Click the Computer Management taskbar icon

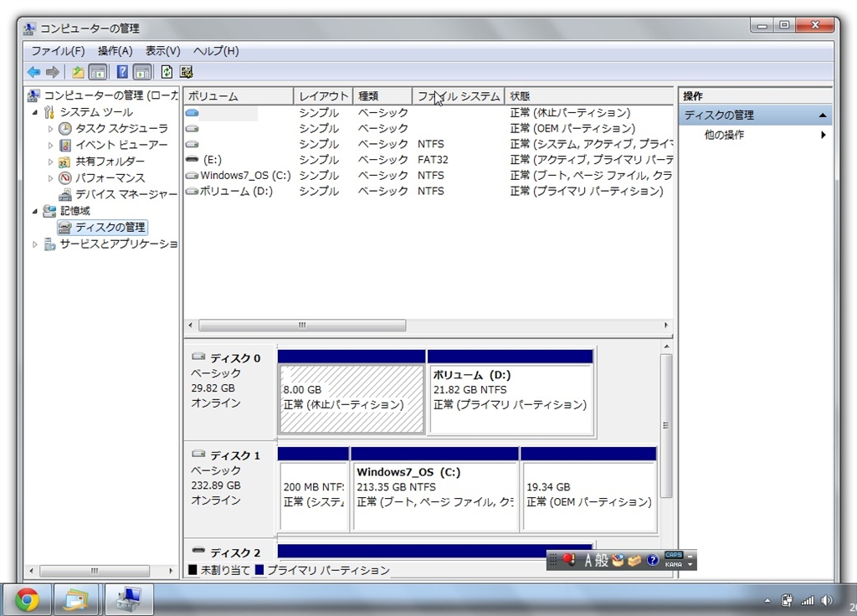[128, 599]
